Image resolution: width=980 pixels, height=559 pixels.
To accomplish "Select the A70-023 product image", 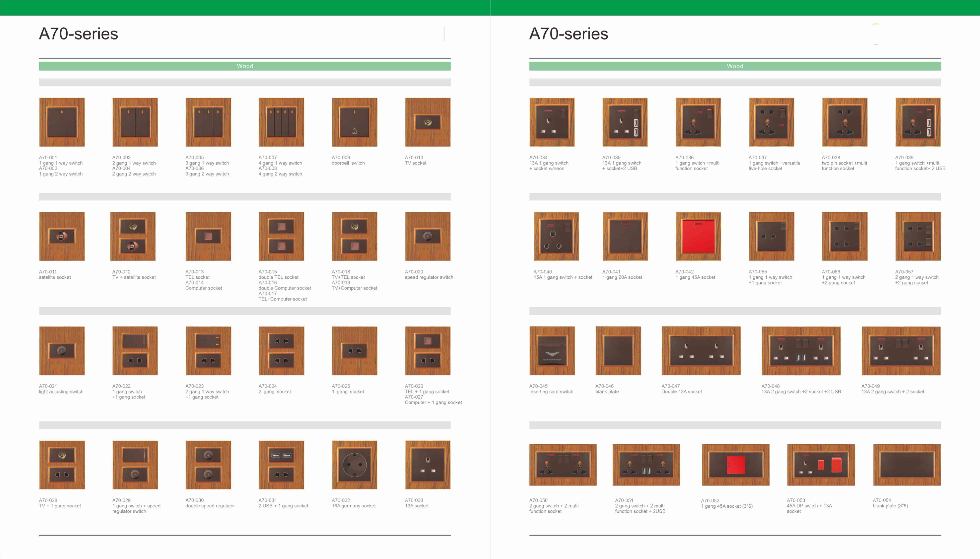I will click(x=208, y=351).
